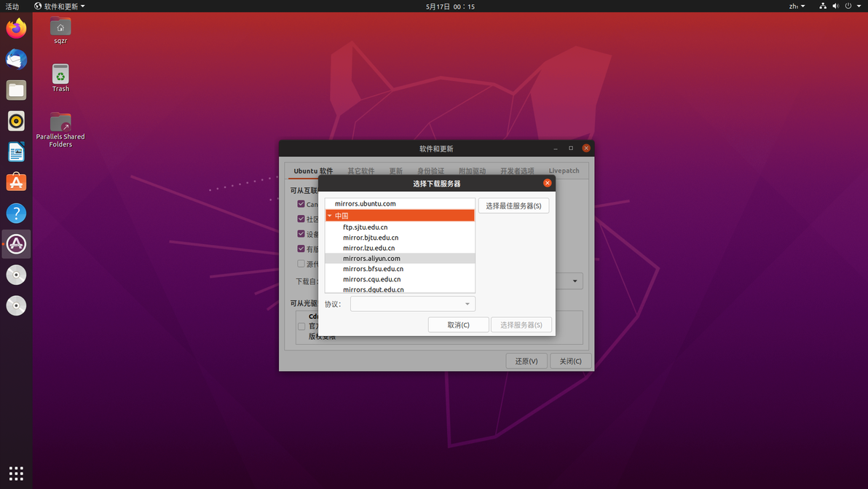Show applications grid button
The height and width of the screenshot is (489, 868).
[x=16, y=474]
